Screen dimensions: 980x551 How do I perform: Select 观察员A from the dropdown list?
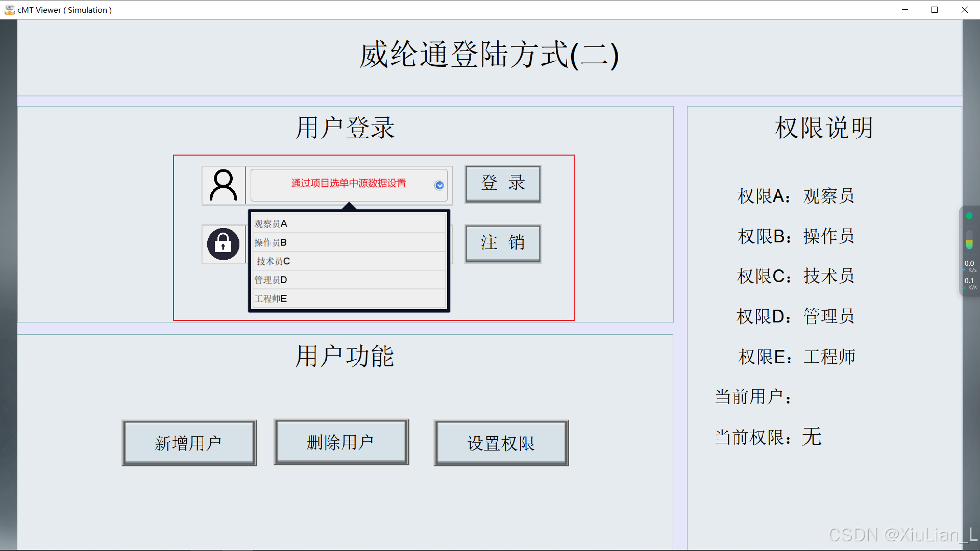[x=349, y=224]
